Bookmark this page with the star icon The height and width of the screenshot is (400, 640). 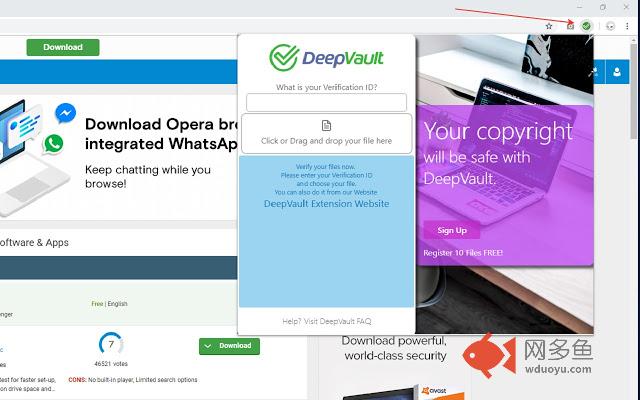pyautogui.click(x=549, y=26)
